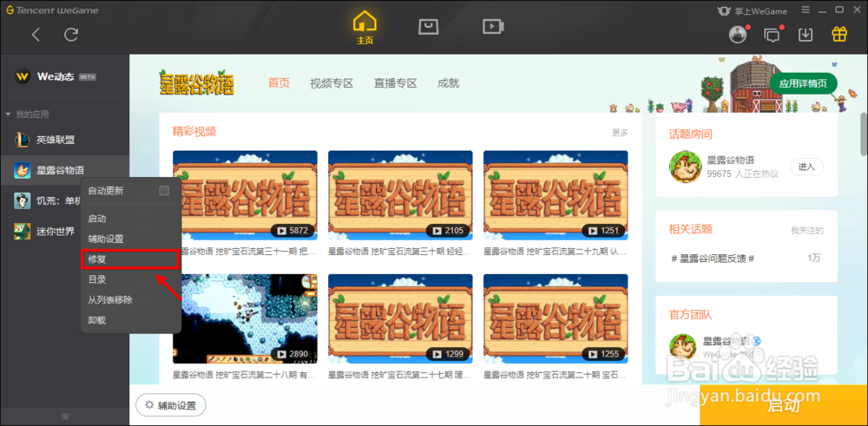
Task: Choose 卸载 in the context menu
Action: pyautogui.click(x=131, y=320)
